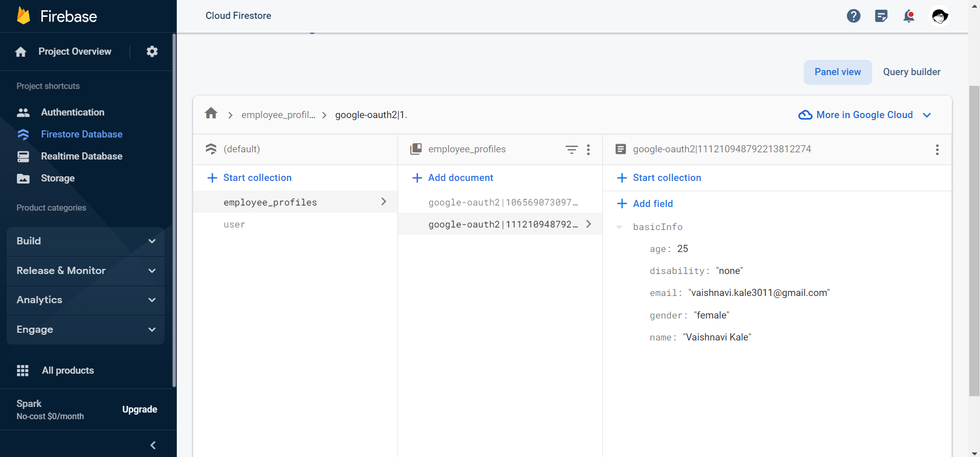Open Firestore Database in sidebar
This screenshot has width=980, height=457.
pyautogui.click(x=82, y=134)
